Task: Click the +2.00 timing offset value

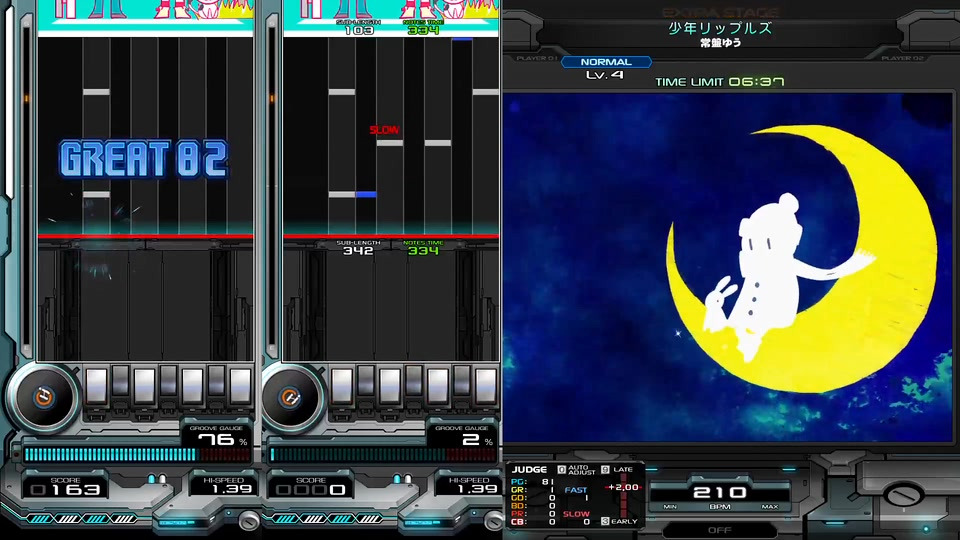Action: pos(623,487)
